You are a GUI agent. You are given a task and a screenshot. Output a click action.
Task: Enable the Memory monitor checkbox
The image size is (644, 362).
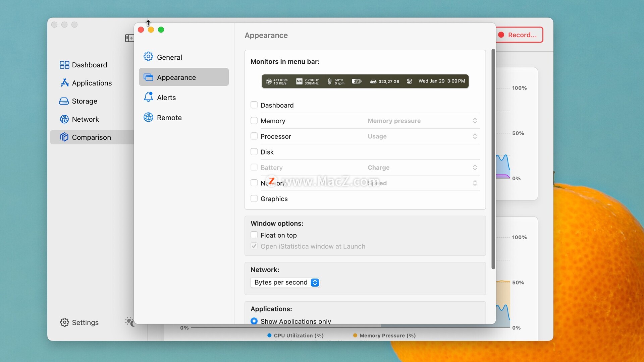pyautogui.click(x=254, y=121)
